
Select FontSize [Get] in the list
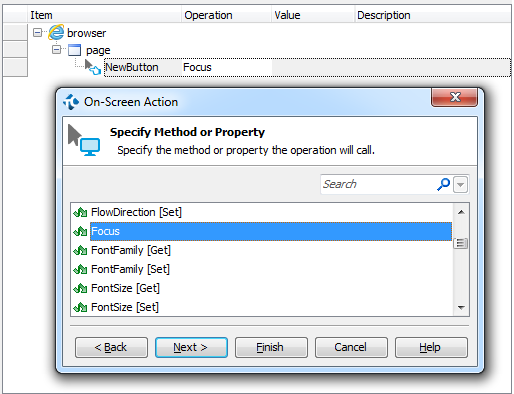tap(126, 288)
